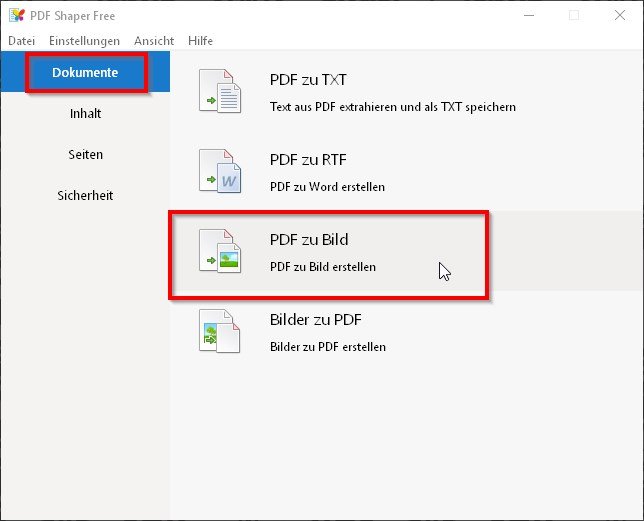The height and width of the screenshot is (521, 644).
Task: Click the PDF zu RTF Word icon
Action: click(x=220, y=172)
